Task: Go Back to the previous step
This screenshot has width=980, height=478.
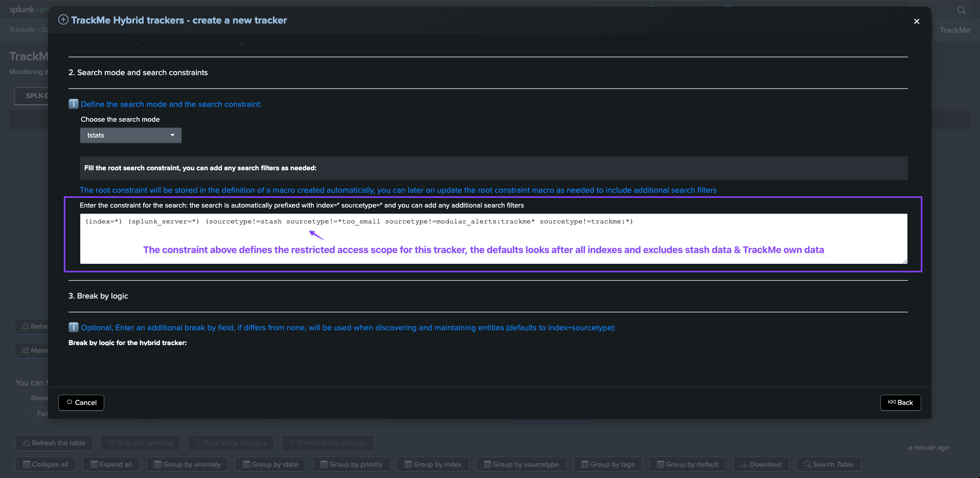Action: (x=901, y=403)
